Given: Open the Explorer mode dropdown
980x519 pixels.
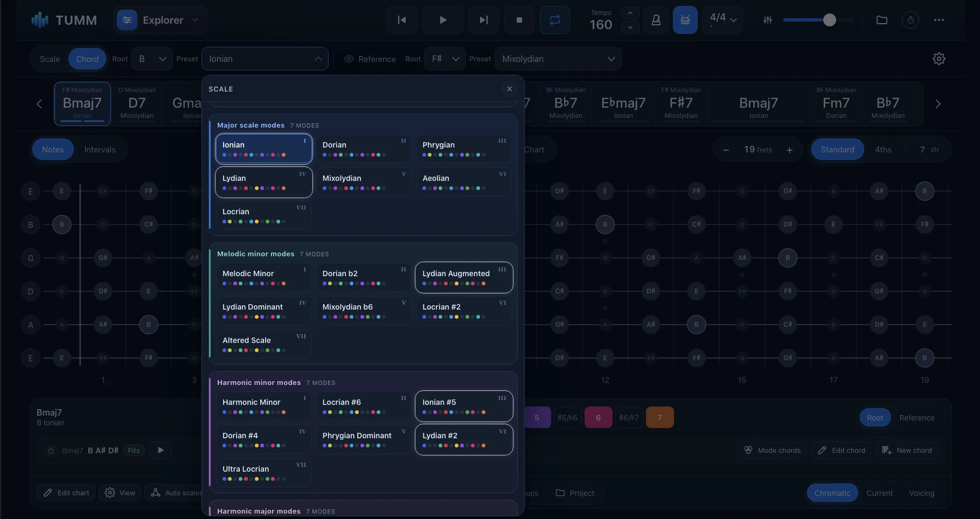Looking at the screenshot, I should pyautogui.click(x=160, y=20).
